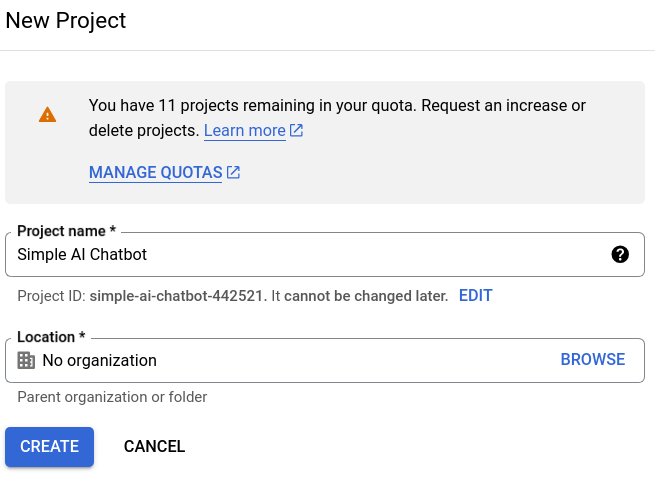Focus the Project name text field
Viewport: 655px width, 482px height.
point(300,255)
